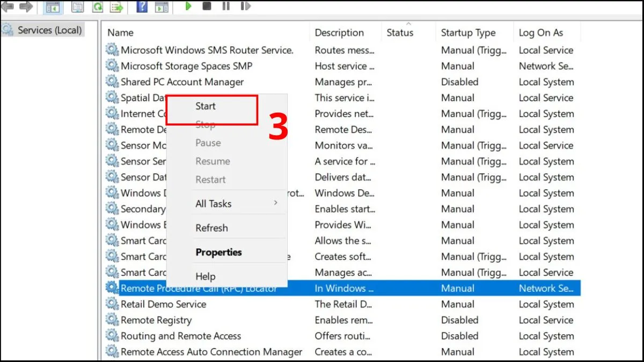644x362 pixels.
Task: Click the green Refresh toolbar icon
Action: click(97, 6)
